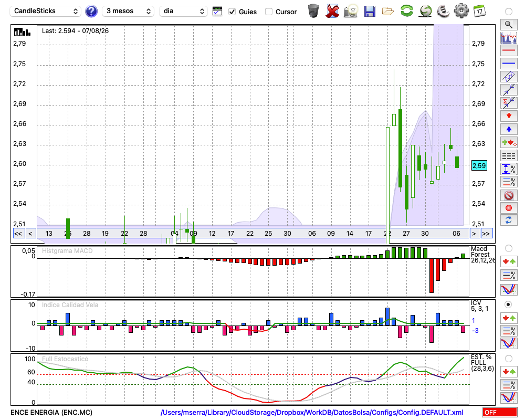Screen dimensions: 525x420
Task: Enable the Cursor checkbox
Action: [268, 12]
